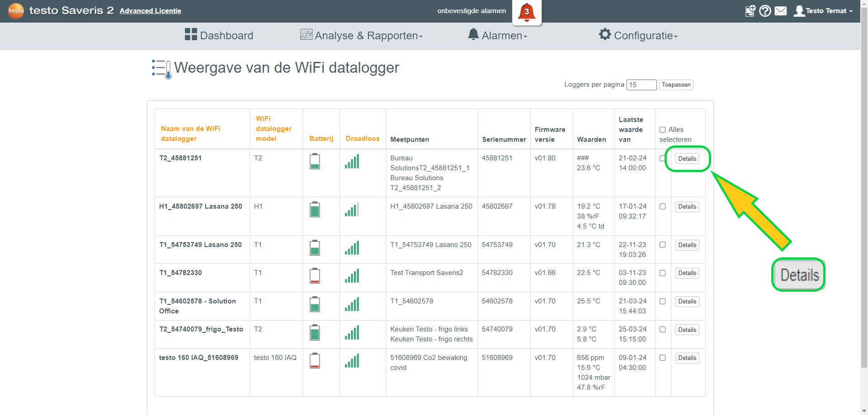Select checkbox for T2_54740079_frigo_Testo
Image resolution: width=868 pixels, height=415 pixels.
point(662,330)
